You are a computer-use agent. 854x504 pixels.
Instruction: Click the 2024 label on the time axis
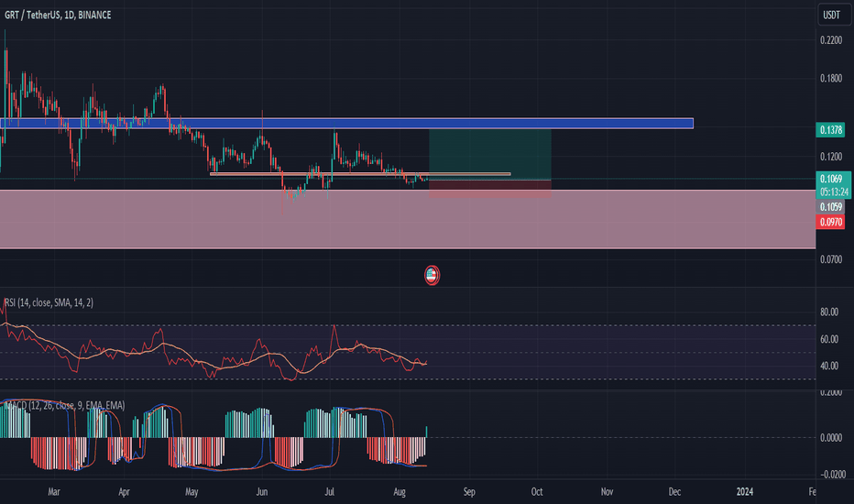click(x=745, y=492)
